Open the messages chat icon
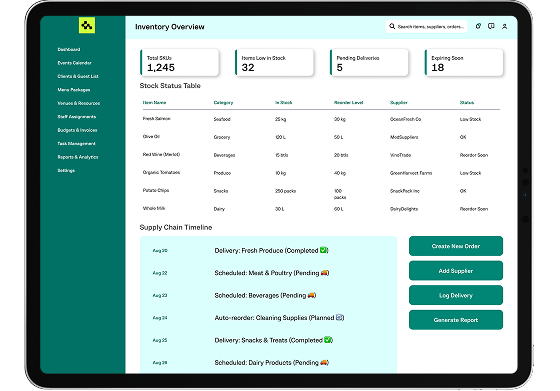 [x=491, y=26]
